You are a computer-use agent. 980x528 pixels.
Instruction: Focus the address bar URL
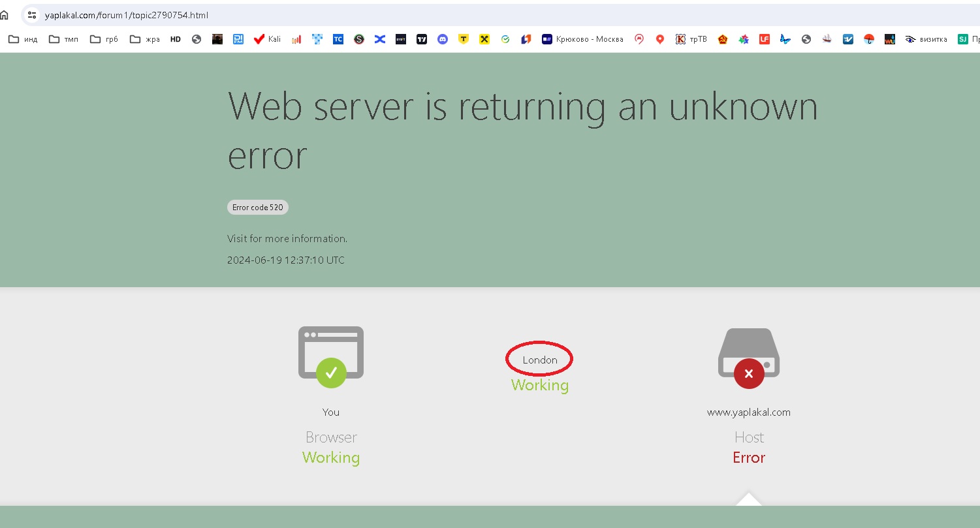(127, 15)
